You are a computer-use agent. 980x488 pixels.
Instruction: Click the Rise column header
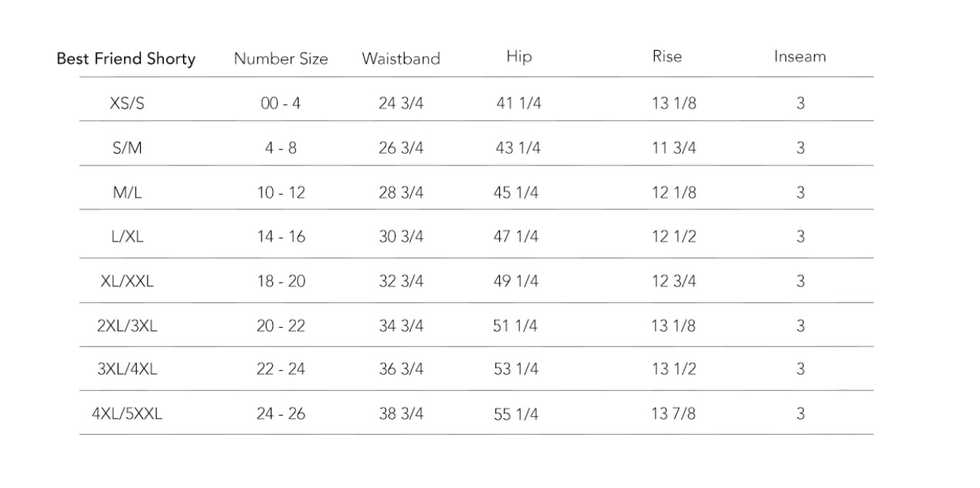667,56
